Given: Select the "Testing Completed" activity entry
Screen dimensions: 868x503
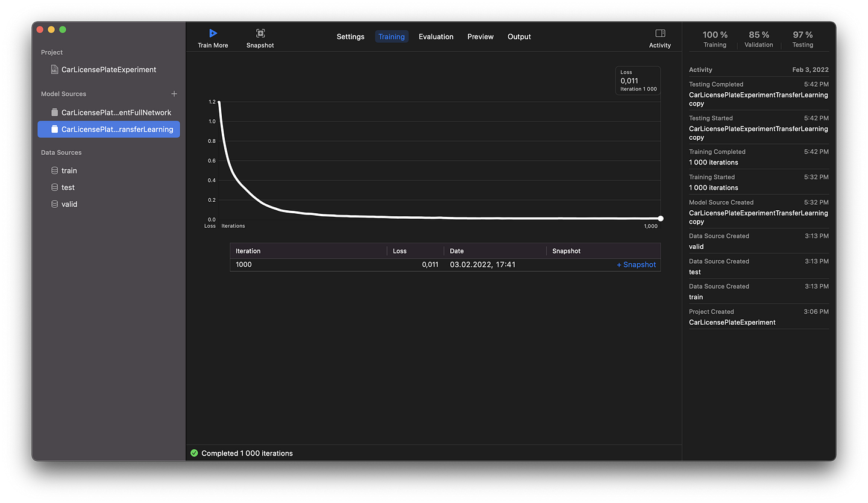Looking at the screenshot, I should pyautogui.click(x=759, y=93).
